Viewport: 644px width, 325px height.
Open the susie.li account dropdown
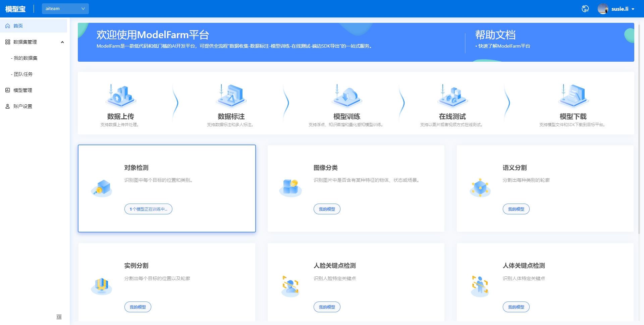[620, 9]
